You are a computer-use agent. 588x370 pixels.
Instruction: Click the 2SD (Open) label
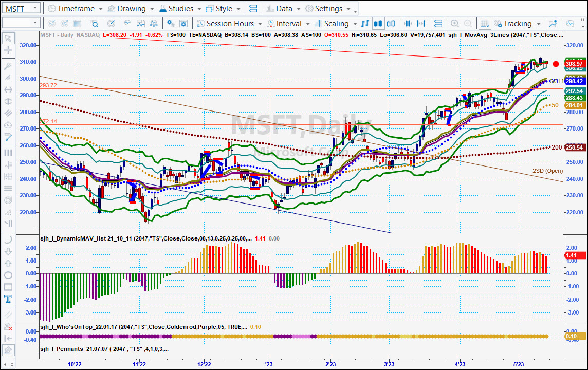point(547,171)
